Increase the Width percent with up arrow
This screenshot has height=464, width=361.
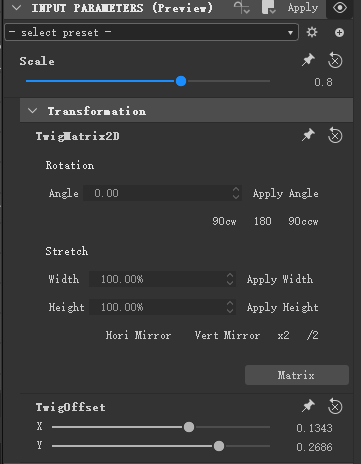pyautogui.click(x=230, y=276)
